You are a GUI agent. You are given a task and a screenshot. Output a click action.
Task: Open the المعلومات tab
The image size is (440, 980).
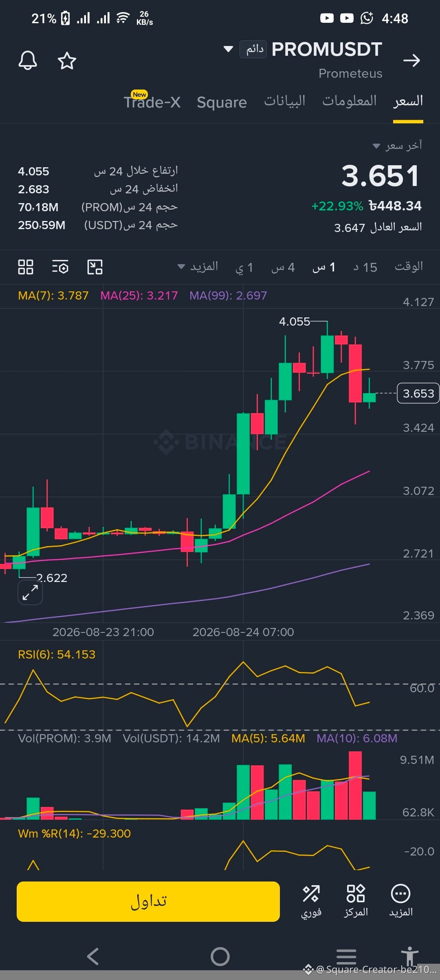click(x=349, y=101)
